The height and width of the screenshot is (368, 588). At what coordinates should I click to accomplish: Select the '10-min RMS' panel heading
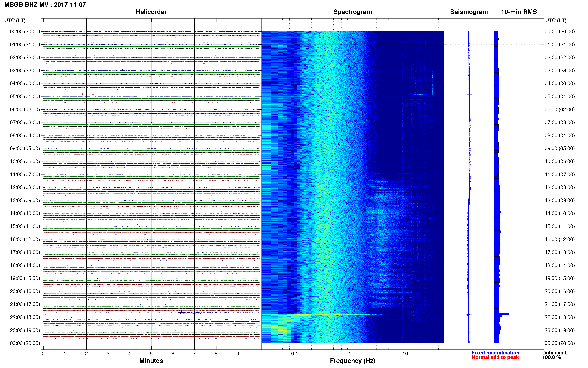pyautogui.click(x=519, y=12)
